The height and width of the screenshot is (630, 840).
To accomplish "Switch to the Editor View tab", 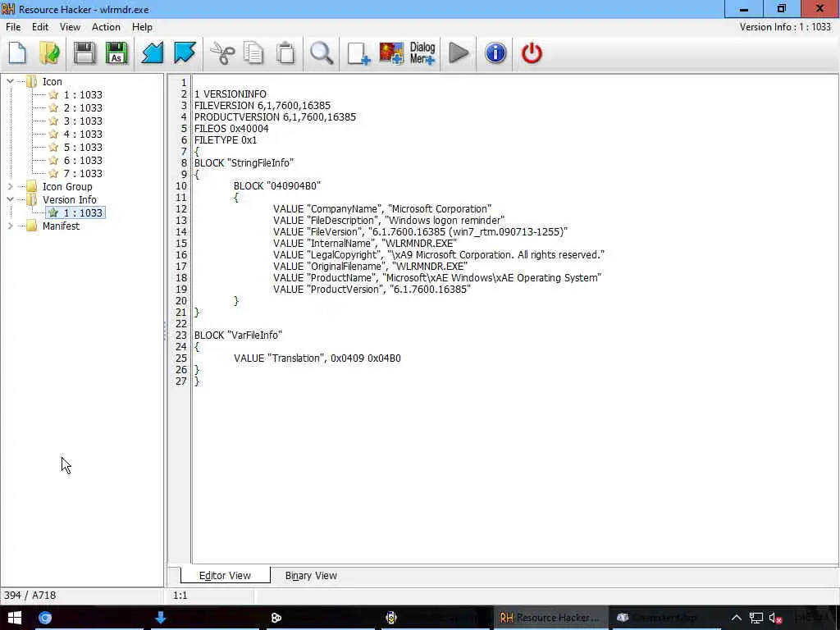I will 225,575.
